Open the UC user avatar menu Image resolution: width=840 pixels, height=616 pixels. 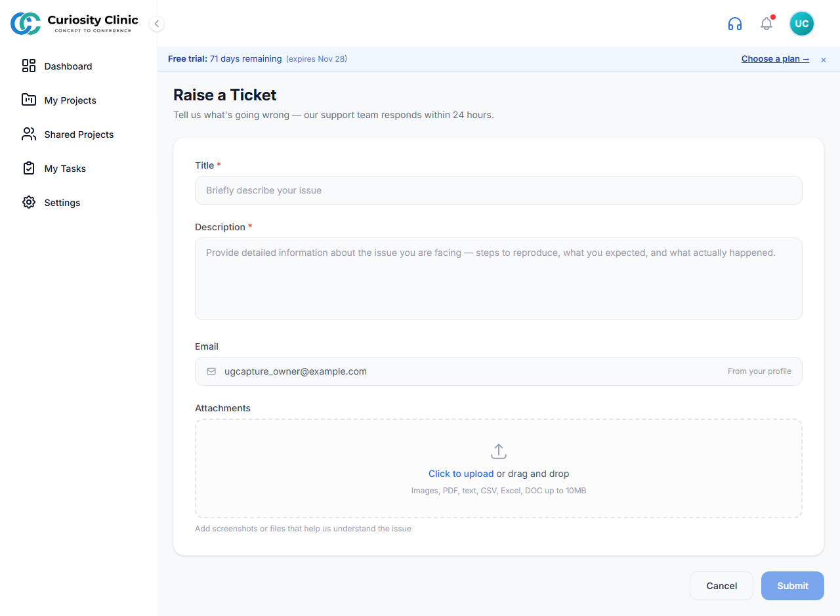[x=801, y=24]
